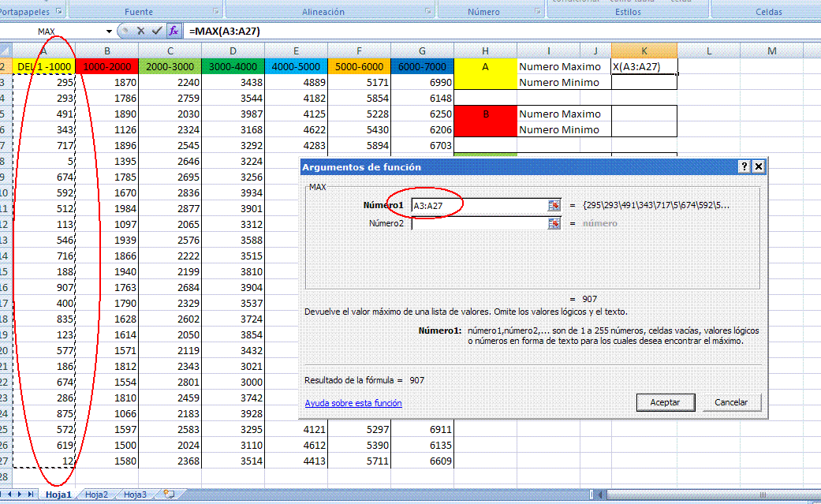The width and height of the screenshot is (821, 504).
Task: Expand the Número group dialog launcher
Action: (537, 12)
